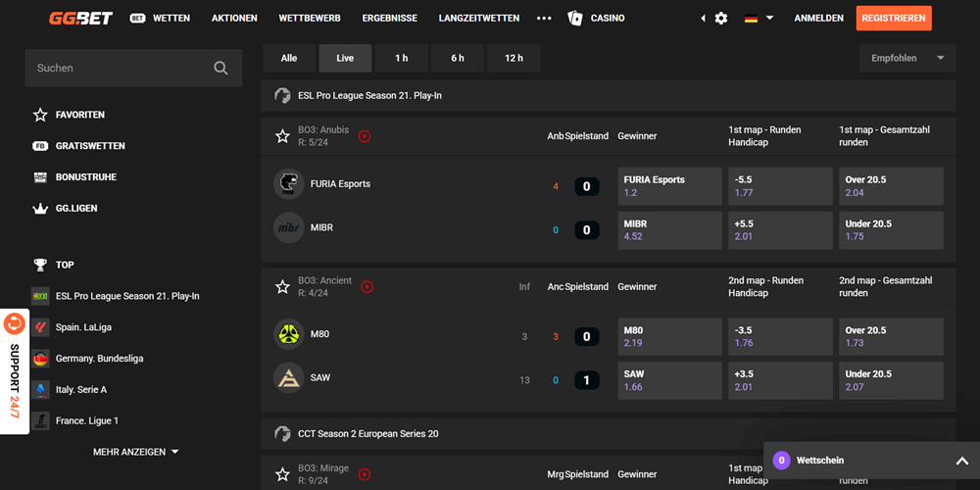This screenshot has height=490, width=980.
Task: Click the France Ligue 1 icon
Action: [x=40, y=421]
